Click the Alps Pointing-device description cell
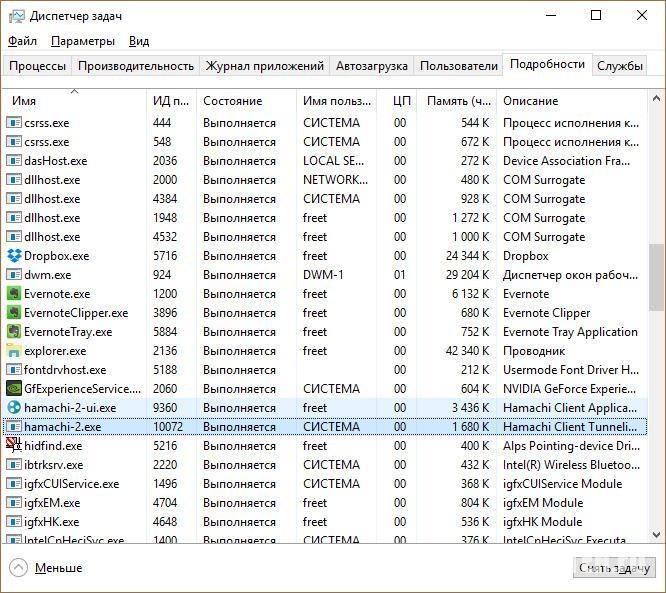The width and height of the screenshot is (666, 593). pos(571,446)
